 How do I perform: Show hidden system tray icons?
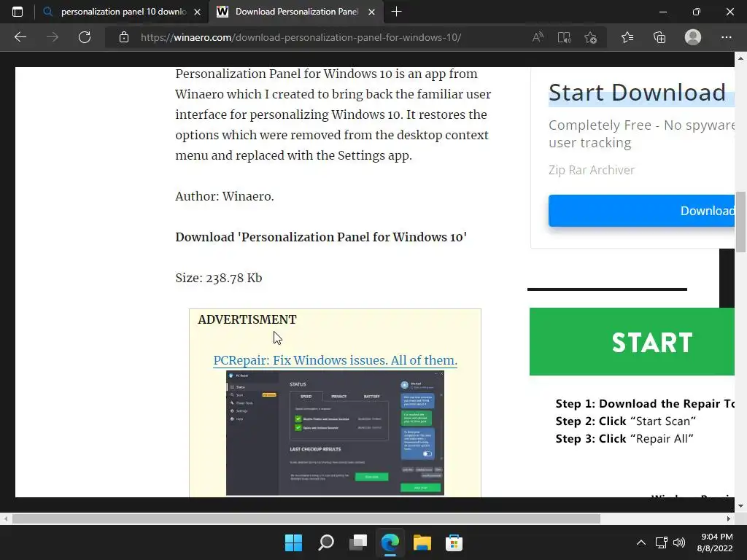[641, 542]
